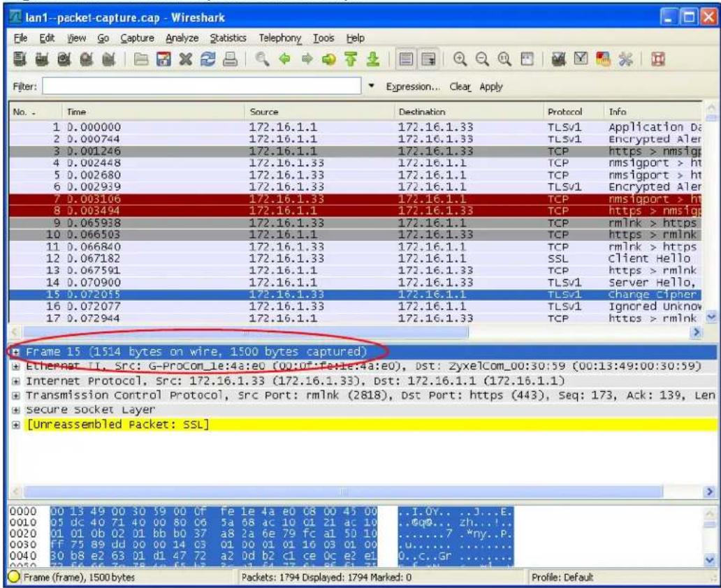Toggle packet list colorization
The image size is (721, 588).
click(x=405, y=59)
